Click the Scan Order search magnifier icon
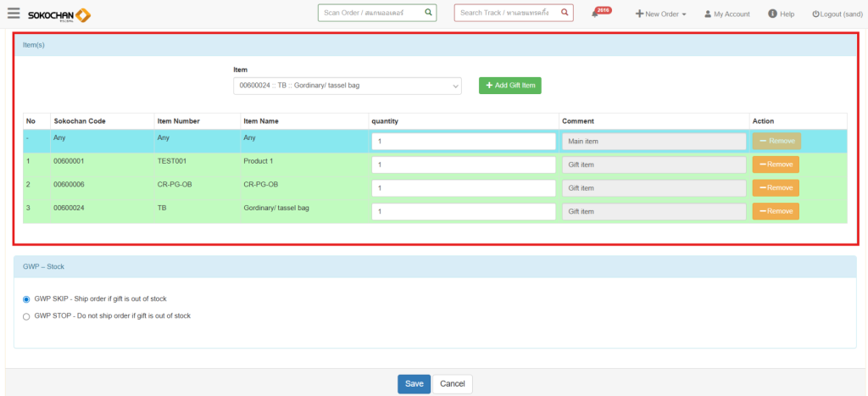868x396 pixels. (428, 13)
